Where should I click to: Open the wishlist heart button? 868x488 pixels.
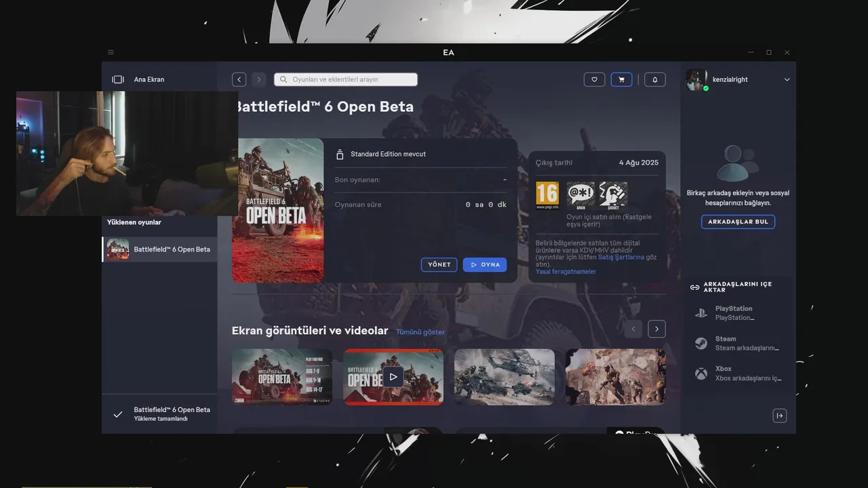[x=594, y=79]
